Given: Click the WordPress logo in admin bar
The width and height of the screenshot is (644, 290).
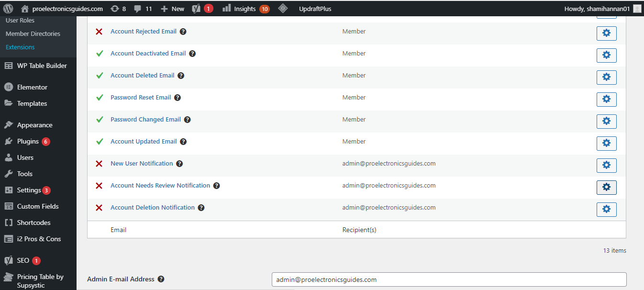Looking at the screenshot, I should [x=8, y=9].
